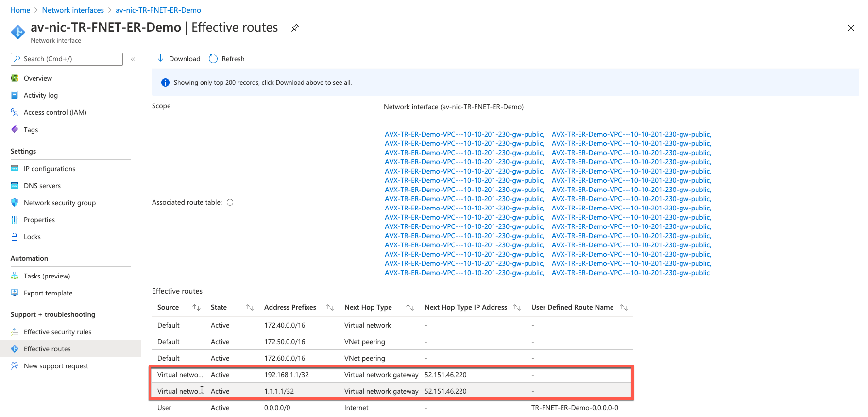Viewport: 868px width, 417px height.
Task: Go to Network interfaces breadcrumb link
Action: pyautogui.click(x=73, y=10)
